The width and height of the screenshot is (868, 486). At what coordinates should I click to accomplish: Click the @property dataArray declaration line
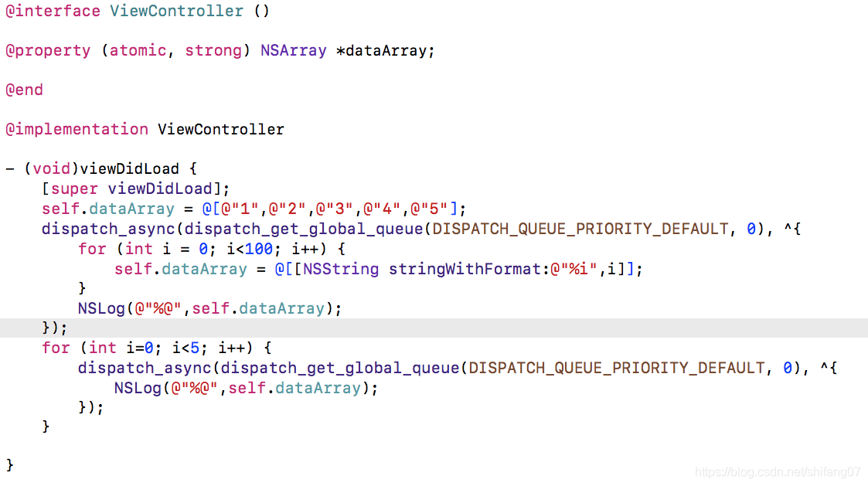coord(220,51)
